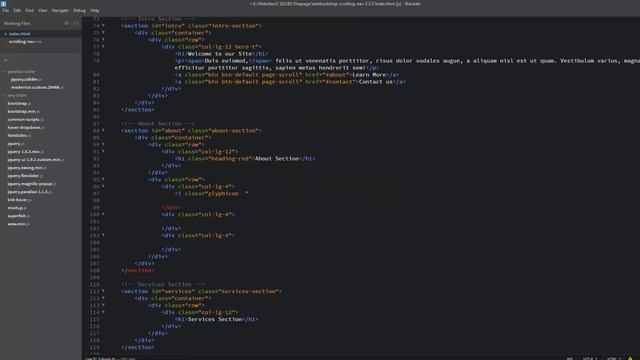
Task: Click the 'Welcome to our Site' heading text
Action: pyautogui.click(x=220, y=53)
